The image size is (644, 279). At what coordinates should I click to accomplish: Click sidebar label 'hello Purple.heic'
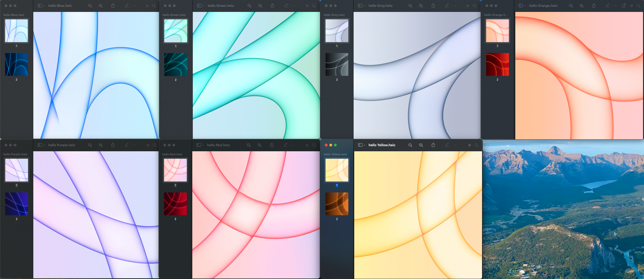pos(15,154)
